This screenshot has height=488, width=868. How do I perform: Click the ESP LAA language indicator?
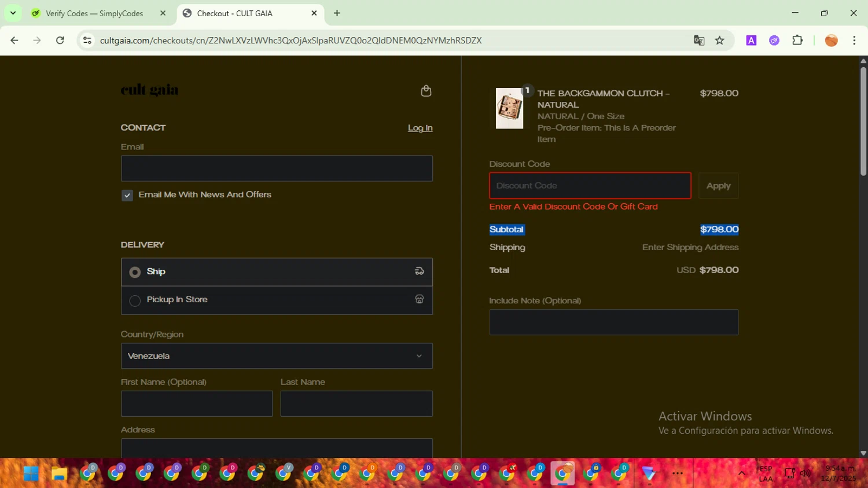pos(766,474)
